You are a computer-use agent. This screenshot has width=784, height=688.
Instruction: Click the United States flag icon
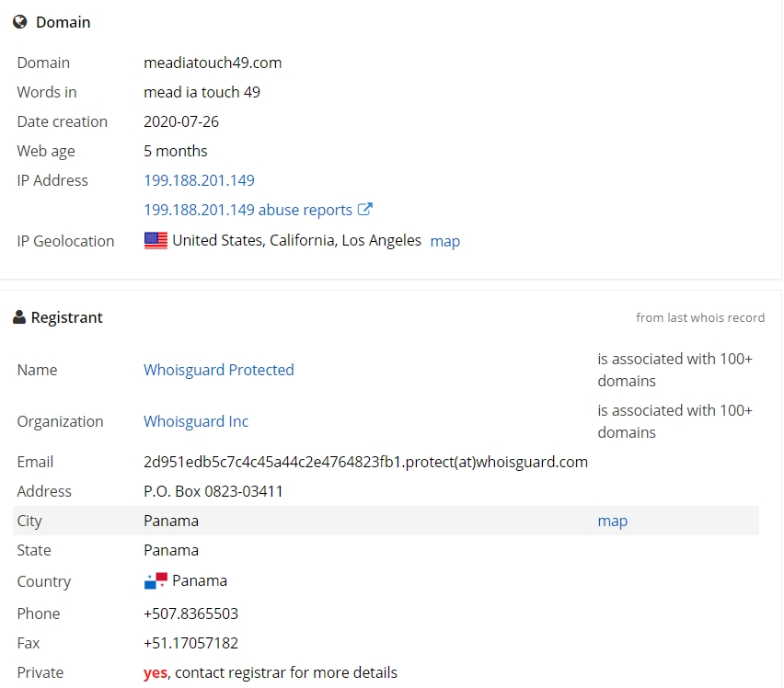point(156,240)
